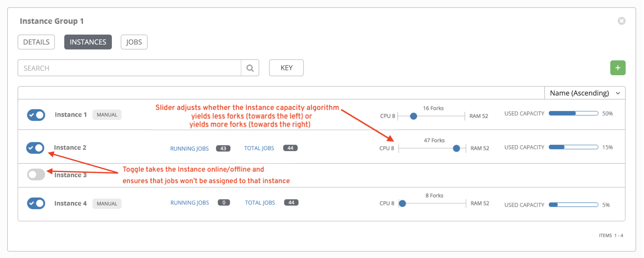Viewport: 644px width, 258px height.
Task: Click the KEY button
Action: [286, 68]
